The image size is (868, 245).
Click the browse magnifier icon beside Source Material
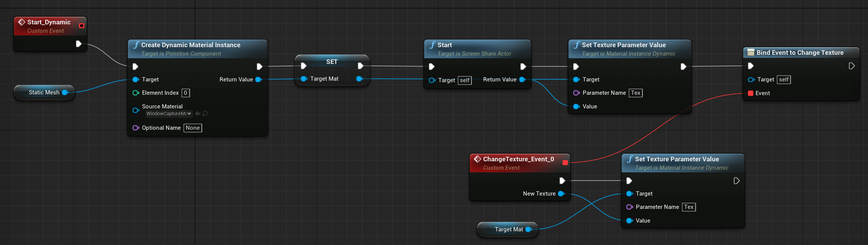point(205,114)
